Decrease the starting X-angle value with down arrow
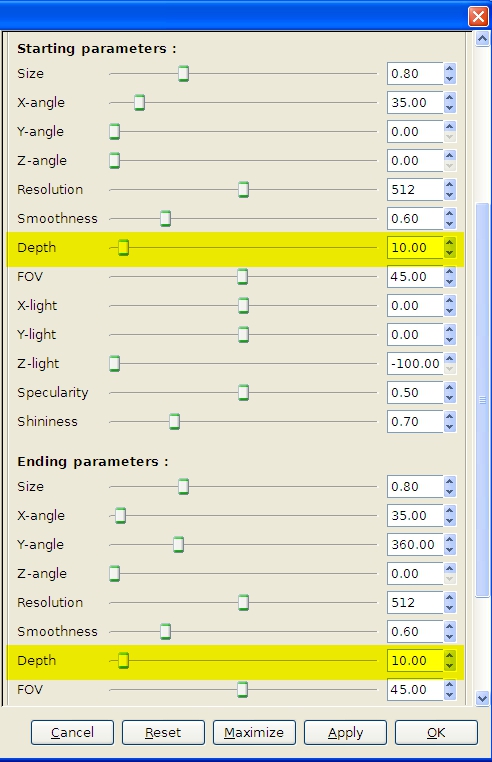 pyautogui.click(x=450, y=108)
